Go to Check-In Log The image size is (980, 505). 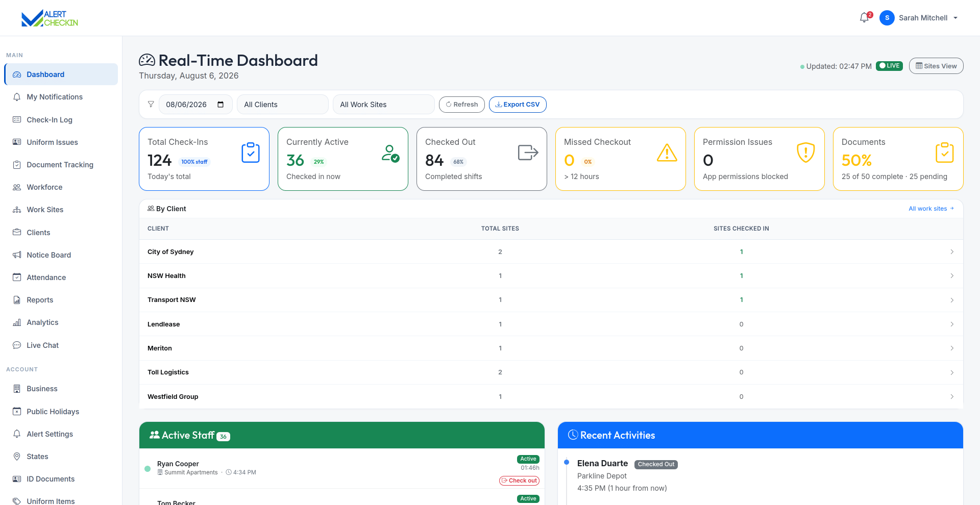click(61, 120)
